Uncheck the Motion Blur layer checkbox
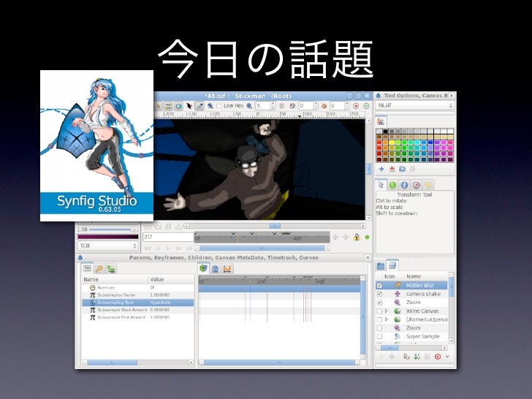The image size is (532, 399). click(x=379, y=286)
